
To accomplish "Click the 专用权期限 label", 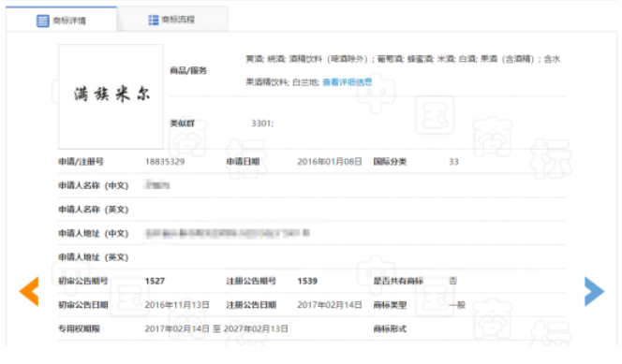I will pos(79,328).
